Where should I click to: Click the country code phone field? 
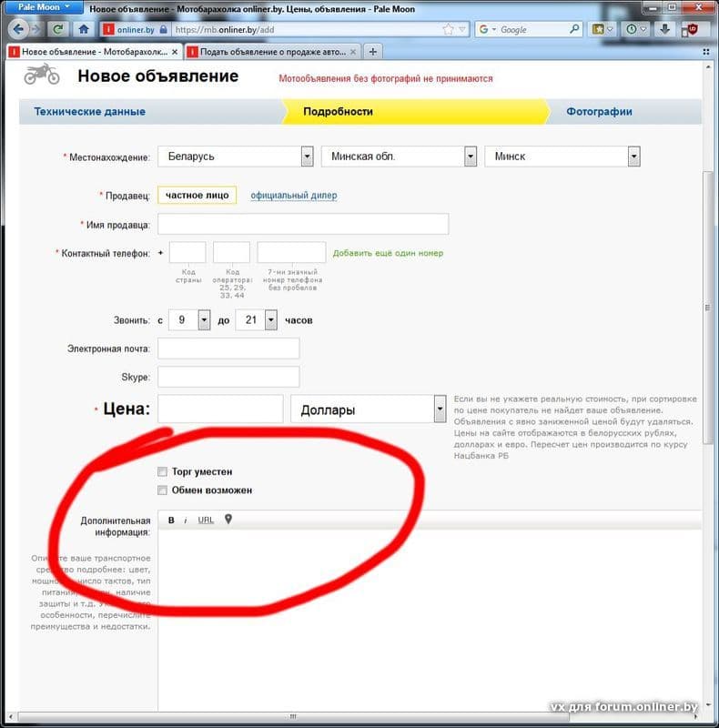click(x=187, y=253)
